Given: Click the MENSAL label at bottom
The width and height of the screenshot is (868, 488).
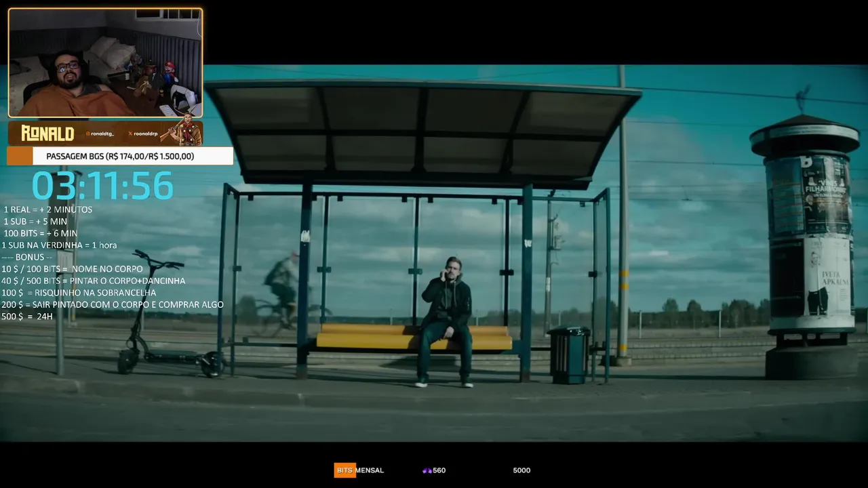Looking at the screenshot, I should click(370, 470).
